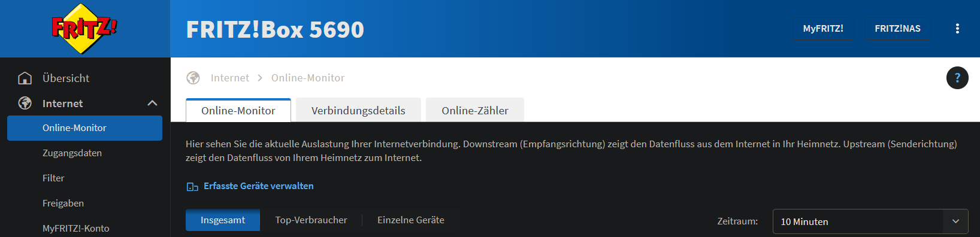This screenshot has width=980, height=237.
Task: Select Online-Monitor in the sidebar
Action: [x=84, y=128]
